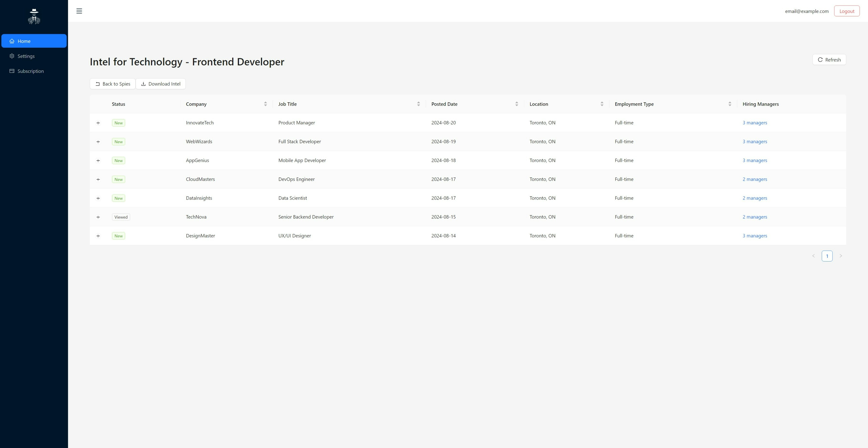The image size is (868, 448).
Task: Click the page title Intel for Technology
Action: pyautogui.click(x=187, y=62)
